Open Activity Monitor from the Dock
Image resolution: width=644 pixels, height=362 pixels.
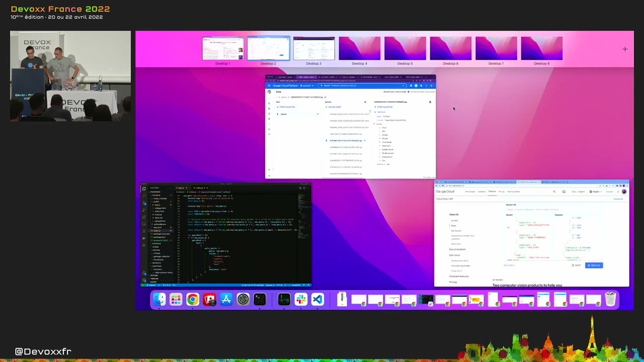pyautogui.click(x=284, y=300)
